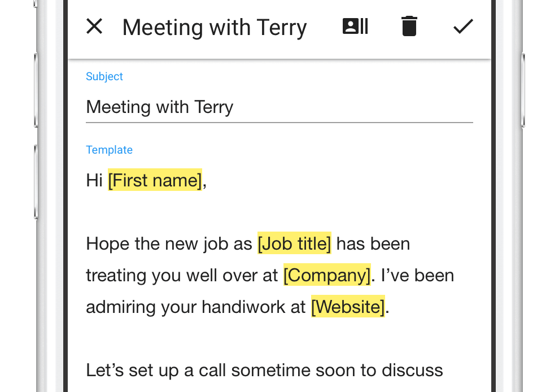
Task: Place cursor after the period following [Website]
Action: pos(390,307)
